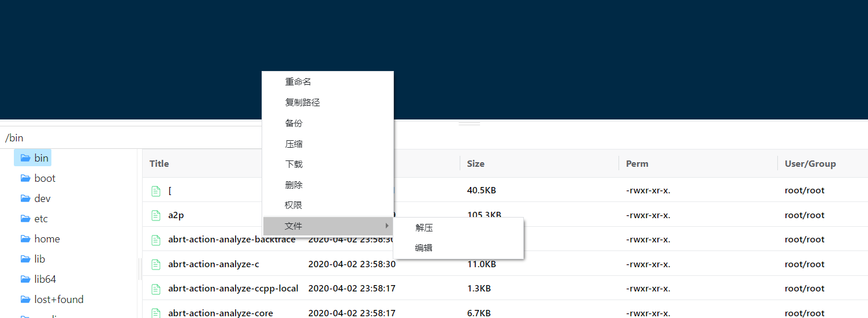Select 下载 menu entry
Viewport: 868px width, 318px height.
tap(293, 164)
